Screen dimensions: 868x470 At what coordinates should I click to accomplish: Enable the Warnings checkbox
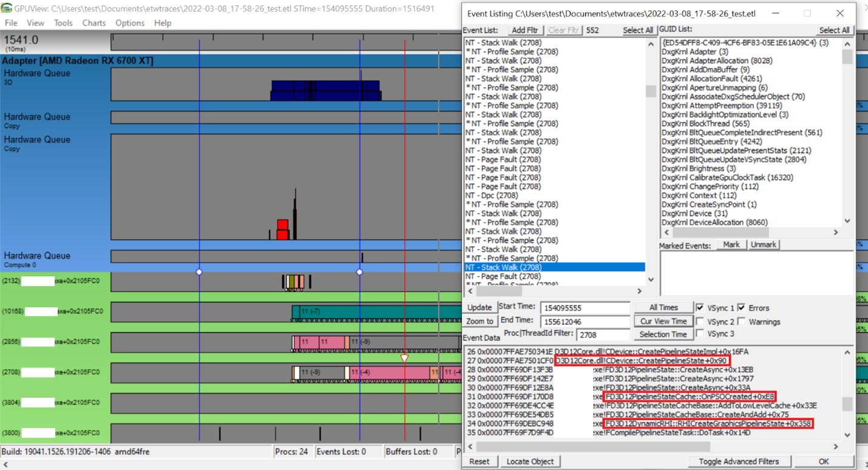coord(741,321)
